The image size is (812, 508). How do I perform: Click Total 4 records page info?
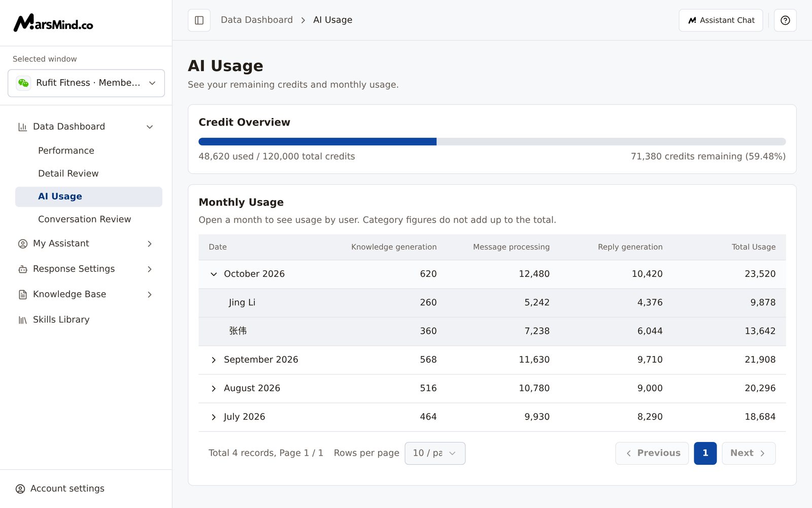(x=266, y=453)
